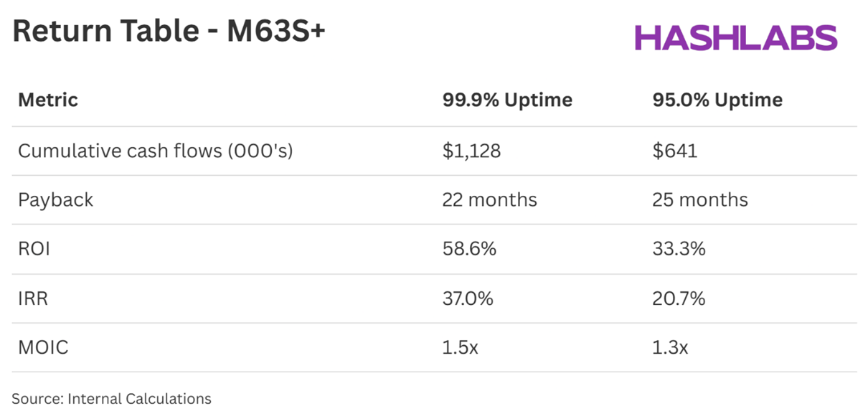Select the ROI row label

(x=34, y=249)
